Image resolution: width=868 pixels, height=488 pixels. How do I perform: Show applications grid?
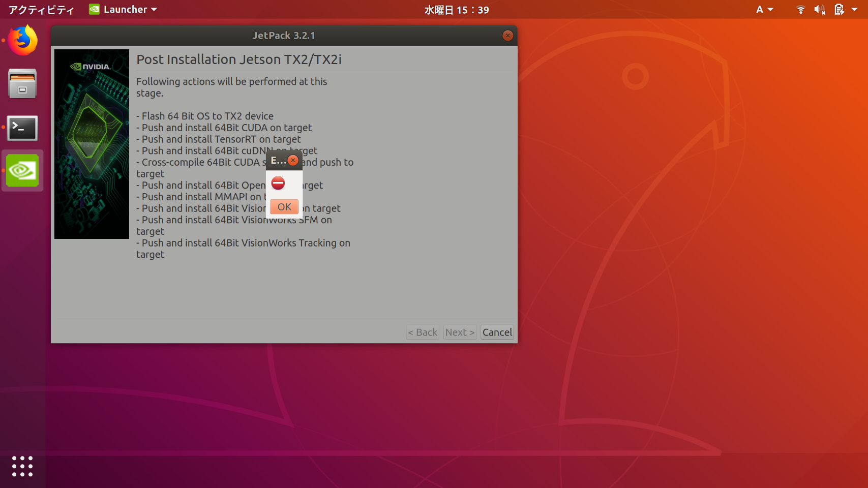pos(22,466)
